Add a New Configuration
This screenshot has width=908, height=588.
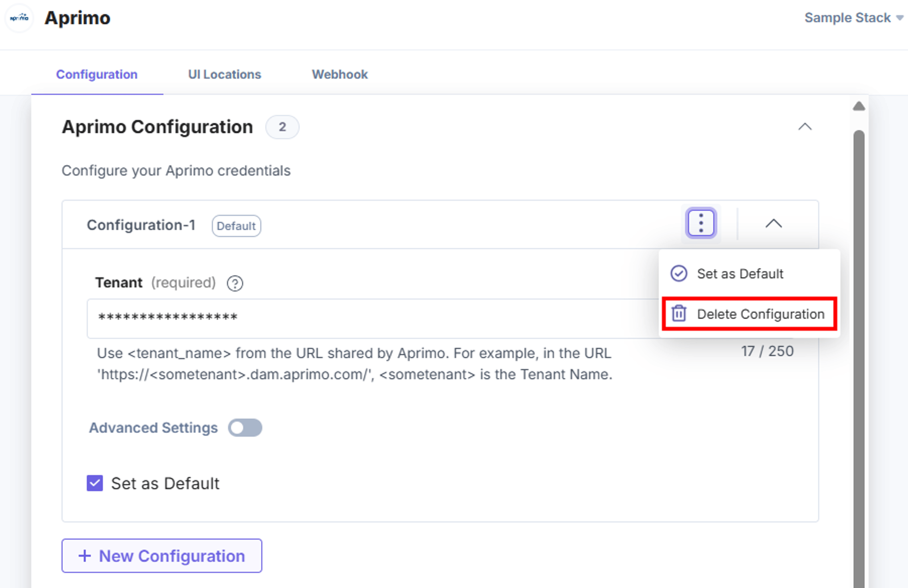point(162,556)
